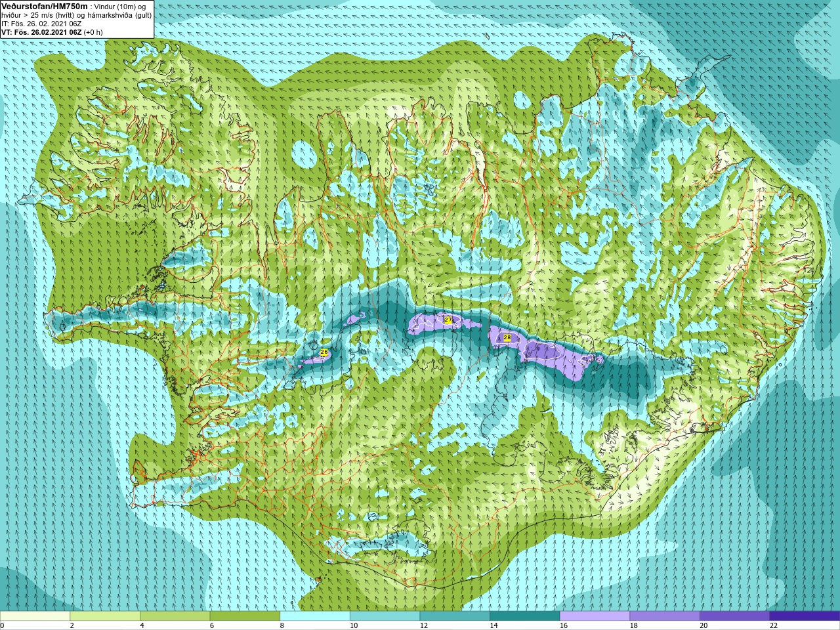Image resolution: width=840 pixels, height=630 pixels.
Task: Select the light green 2–4 legend swatch
Action: tap(105, 616)
